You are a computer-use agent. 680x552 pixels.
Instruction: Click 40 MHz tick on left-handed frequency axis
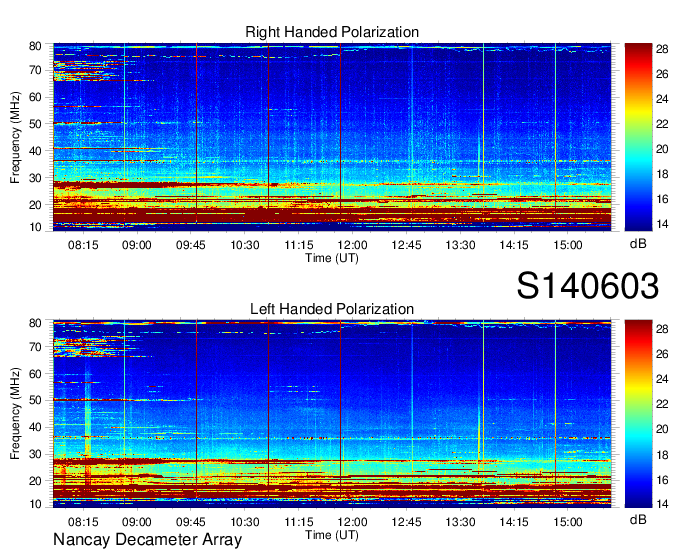click(35, 428)
